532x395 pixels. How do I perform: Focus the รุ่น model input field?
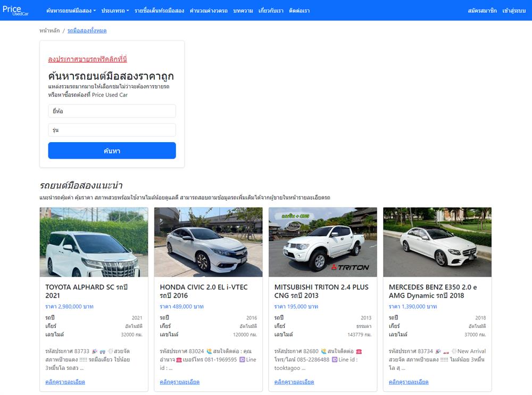click(112, 130)
